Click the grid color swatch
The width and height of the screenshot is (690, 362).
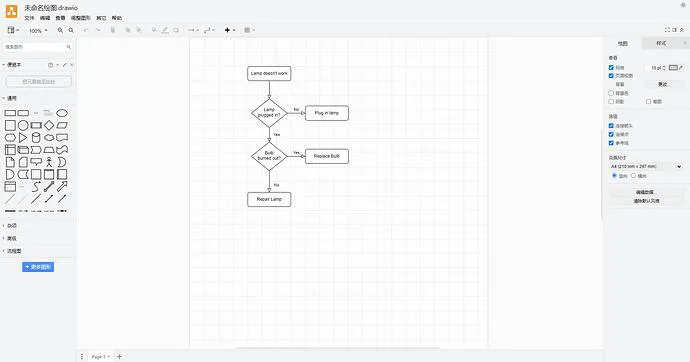click(x=673, y=67)
